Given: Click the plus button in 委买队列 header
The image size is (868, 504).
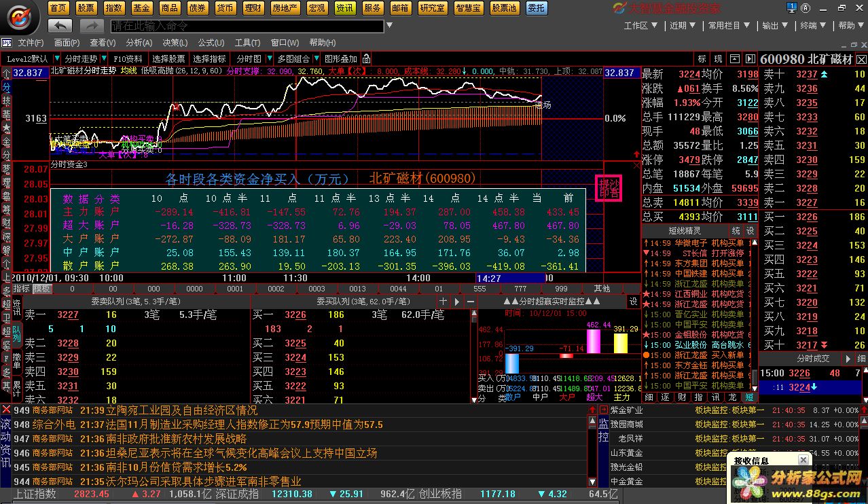Looking at the screenshot, I should click(443, 301).
